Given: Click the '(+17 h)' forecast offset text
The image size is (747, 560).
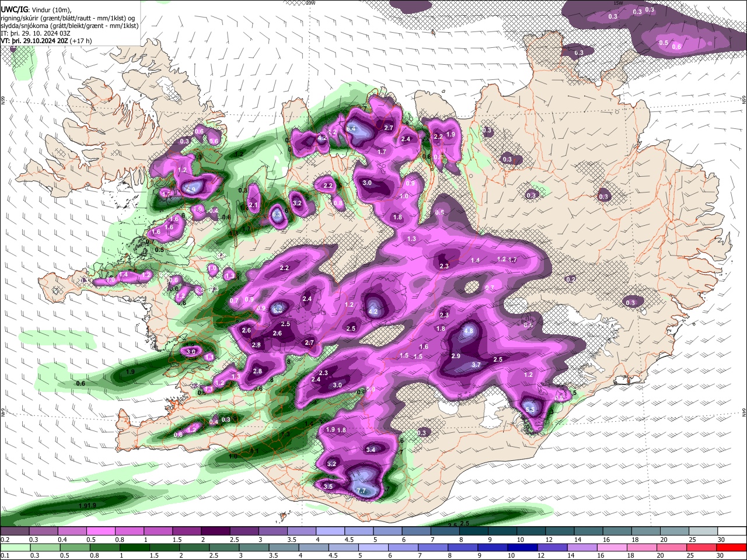Looking at the screenshot, I should (81, 41).
